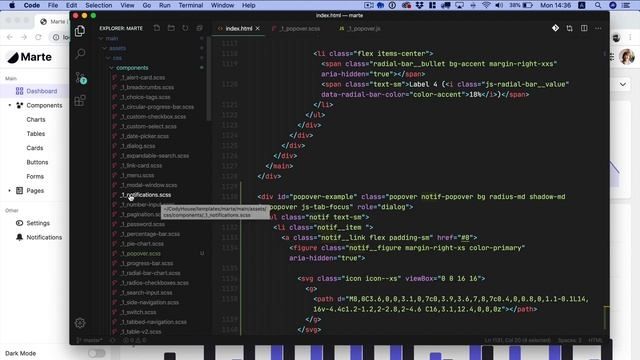The width and height of the screenshot is (640, 360).
Task: Click the Settings eye icon in Marte sidebar
Action: [x=19, y=223]
